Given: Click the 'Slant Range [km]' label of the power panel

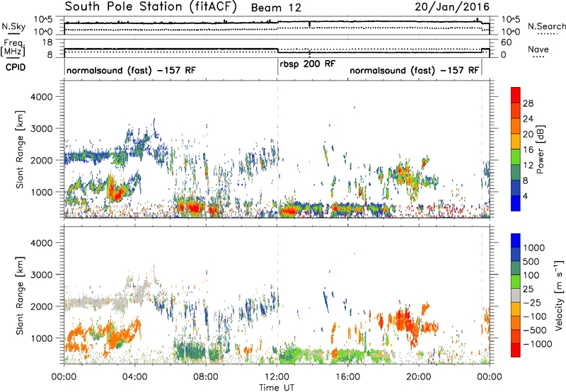Looking at the screenshot, I should (20, 149).
